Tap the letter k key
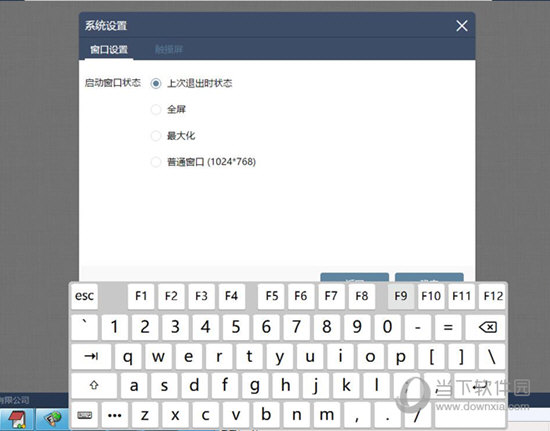 346,385
